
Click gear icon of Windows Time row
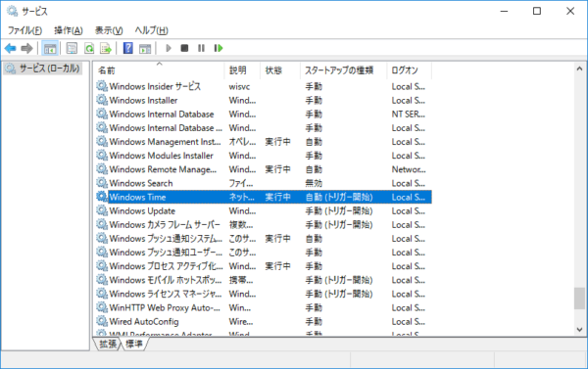pyautogui.click(x=102, y=197)
